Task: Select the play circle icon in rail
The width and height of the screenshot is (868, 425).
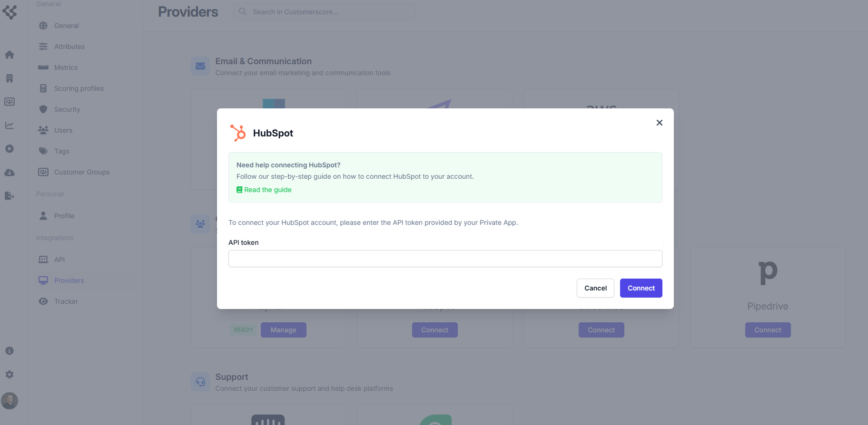Action: coord(10,149)
